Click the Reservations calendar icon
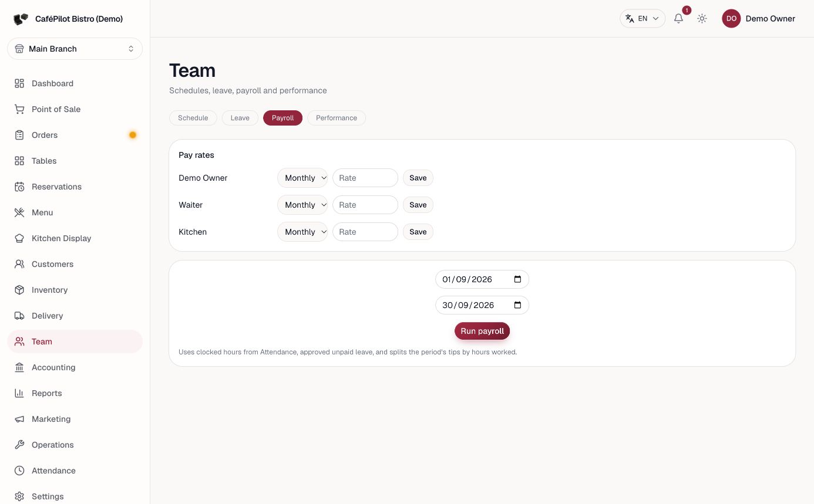Image resolution: width=814 pixels, height=504 pixels. point(19,187)
